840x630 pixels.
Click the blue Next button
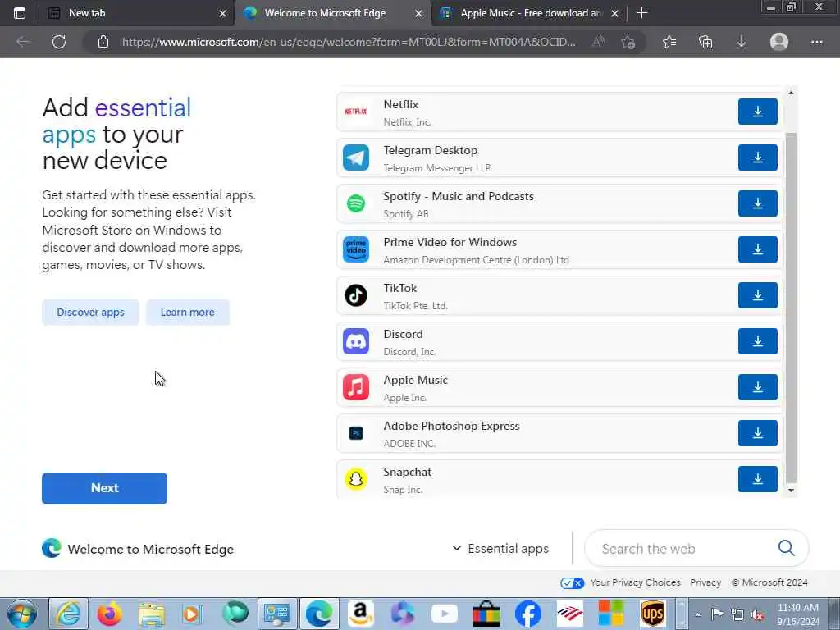(104, 488)
